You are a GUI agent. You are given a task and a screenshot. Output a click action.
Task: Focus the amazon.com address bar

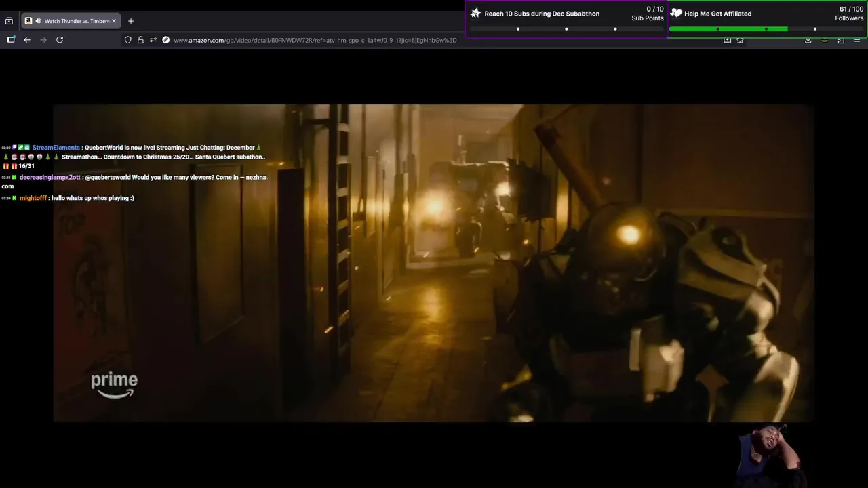[x=315, y=40]
